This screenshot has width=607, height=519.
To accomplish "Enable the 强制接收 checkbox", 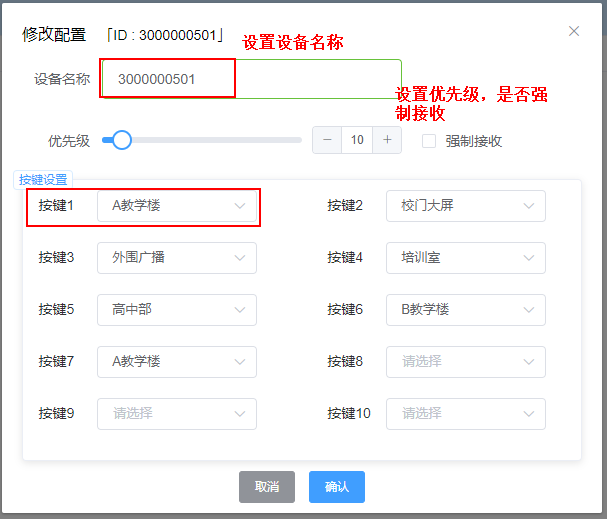I will 429,141.
